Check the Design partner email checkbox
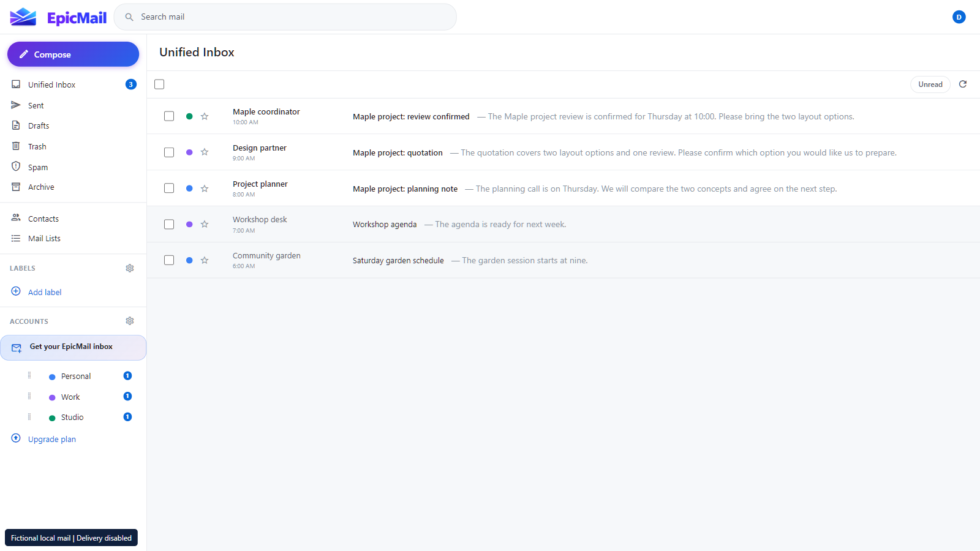 pos(169,152)
